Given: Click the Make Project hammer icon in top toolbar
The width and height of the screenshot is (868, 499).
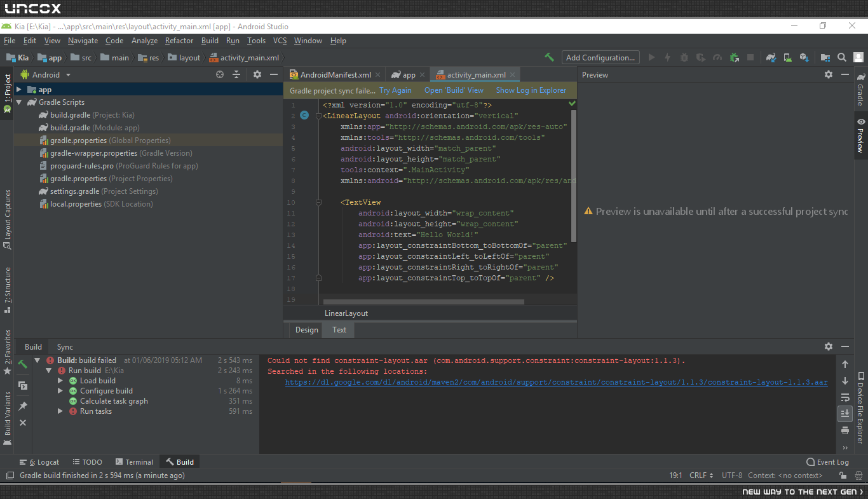Looking at the screenshot, I should click(x=549, y=57).
